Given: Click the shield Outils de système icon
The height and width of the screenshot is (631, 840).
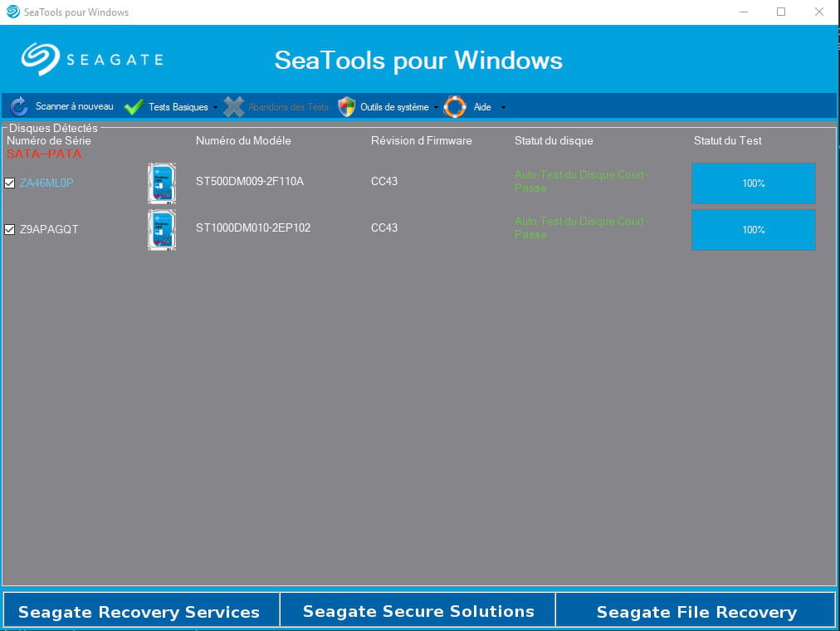Looking at the screenshot, I should pos(346,107).
